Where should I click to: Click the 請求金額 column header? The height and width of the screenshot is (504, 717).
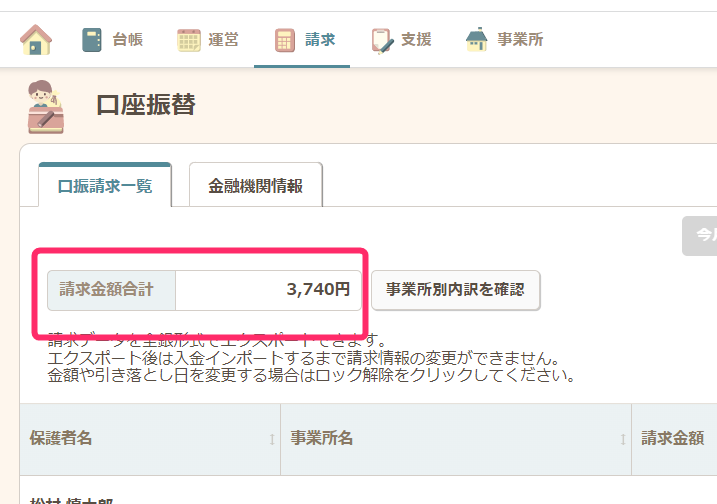(672, 438)
